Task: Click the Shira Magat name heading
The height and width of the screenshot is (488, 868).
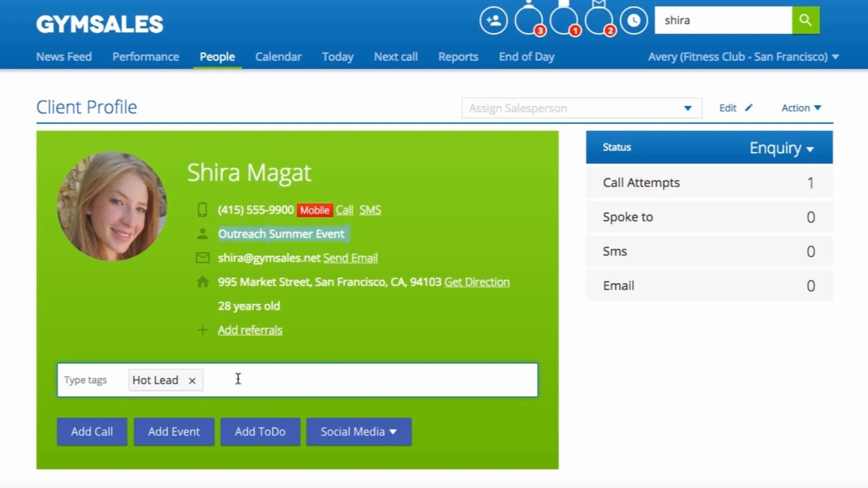Action: (249, 173)
